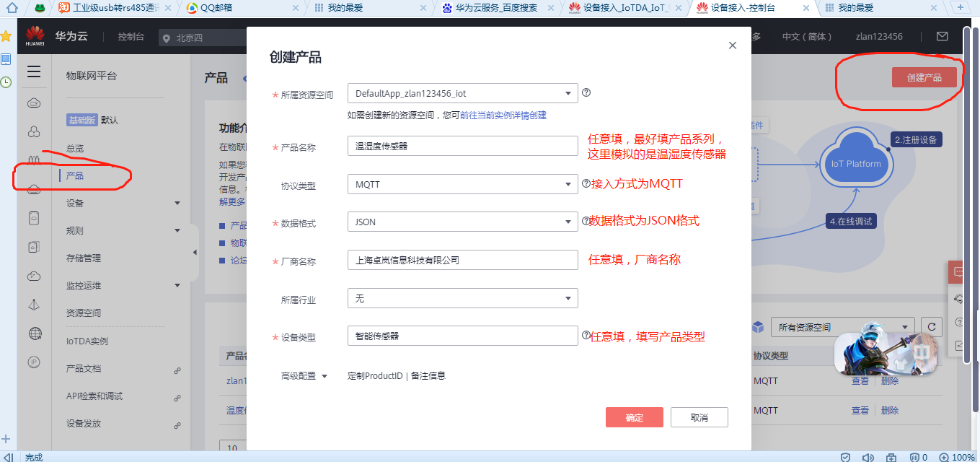Click the 产品名称 input field
The image size is (980, 462).
pyautogui.click(x=462, y=146)
